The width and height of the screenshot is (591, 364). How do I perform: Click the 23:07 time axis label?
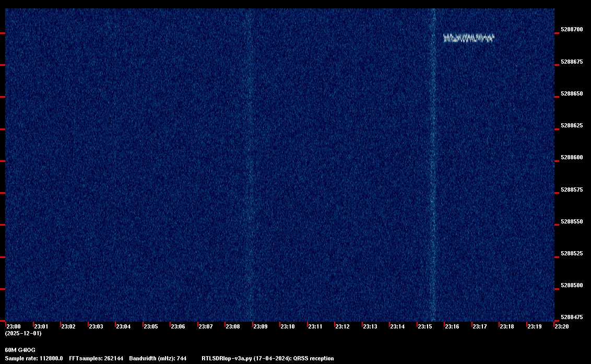click(205, 326)
